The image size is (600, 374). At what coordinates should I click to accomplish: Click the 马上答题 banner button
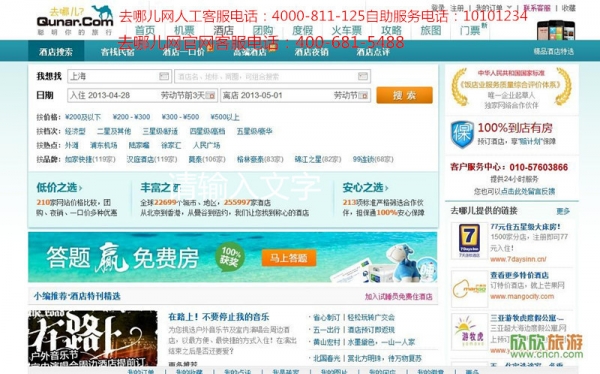tap(289, 258)
